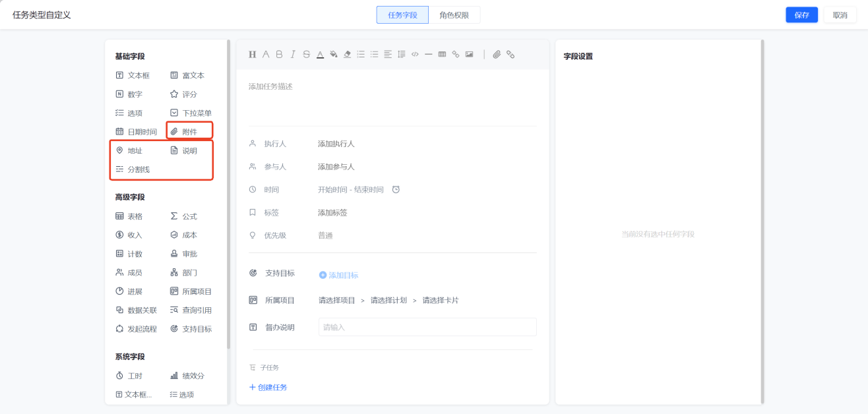
Task: Open the 请选择项目 selector
Action: pos(337,301)
